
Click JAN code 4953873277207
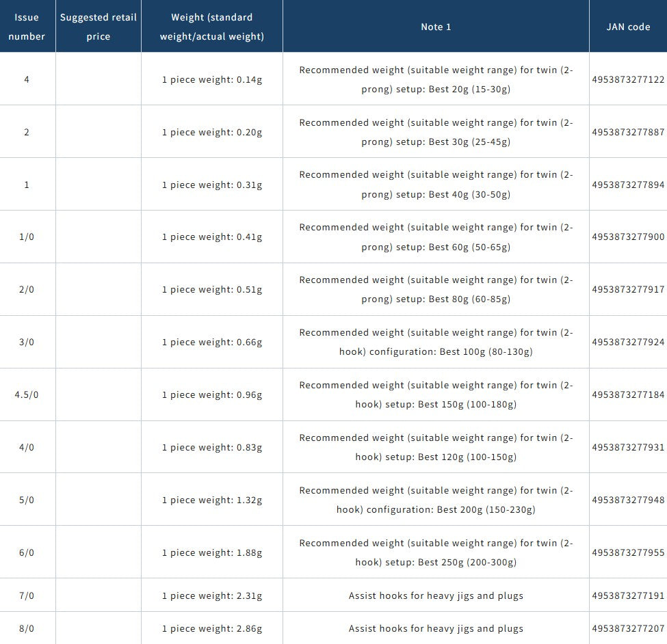click(628, 629)
